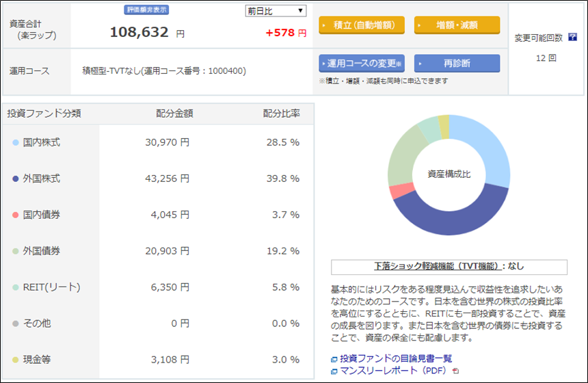Click the 6,350 円 amount
This screenshot has height=383, width=588.
[x=170, y=287]
